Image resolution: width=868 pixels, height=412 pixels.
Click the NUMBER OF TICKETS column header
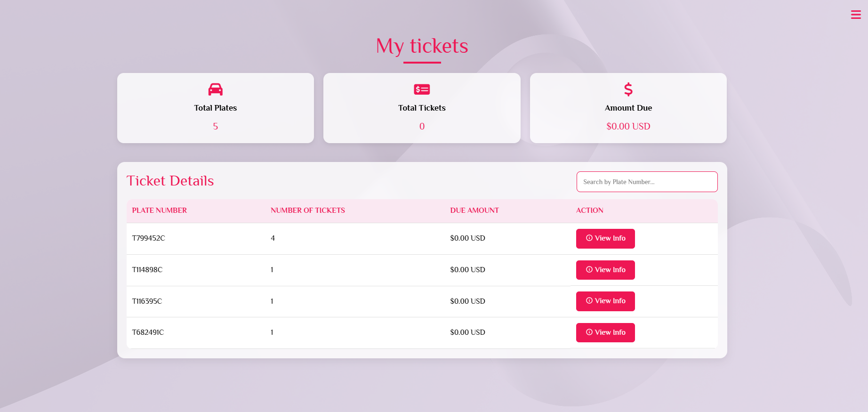(308, 210)
